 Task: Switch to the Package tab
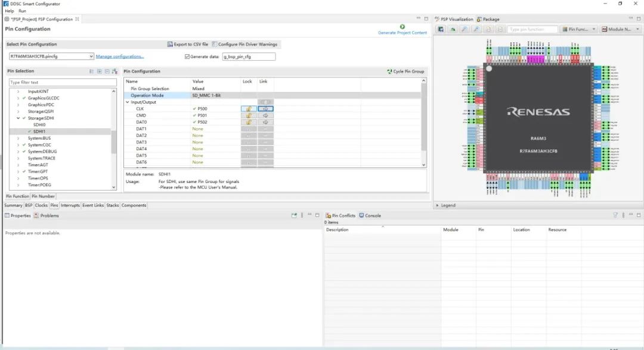488,19
